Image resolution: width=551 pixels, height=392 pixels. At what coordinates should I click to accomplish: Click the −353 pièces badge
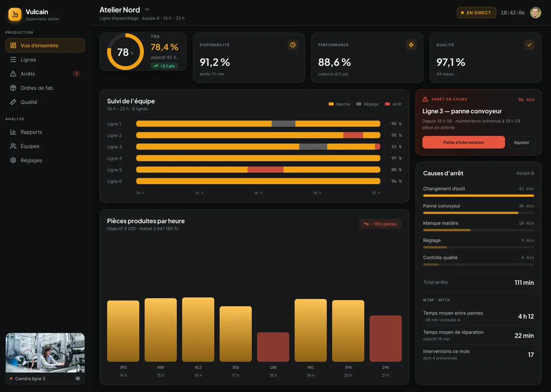pos(380,224)
